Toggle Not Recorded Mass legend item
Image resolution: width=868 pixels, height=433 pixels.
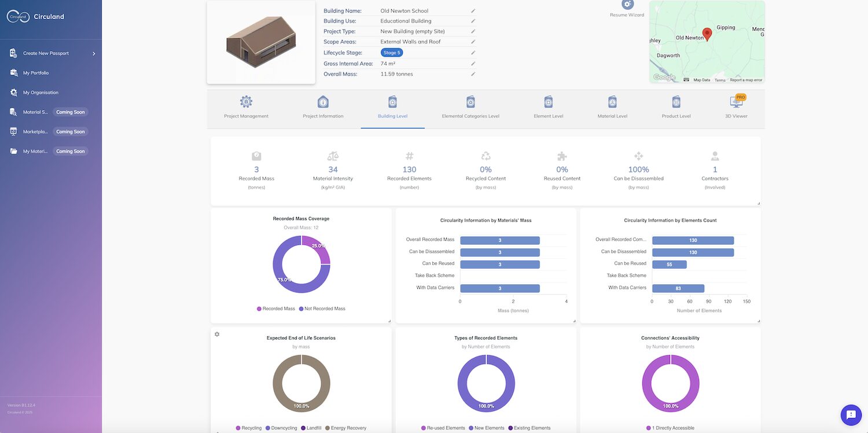click(x=322, y=309)
